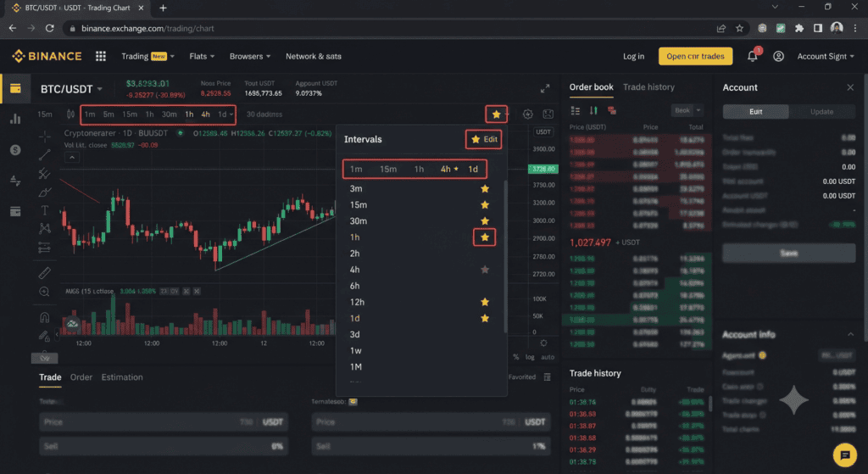Expand the Account Signt dropdown
Screen dimensions: 868x474
tap(826, 56)
